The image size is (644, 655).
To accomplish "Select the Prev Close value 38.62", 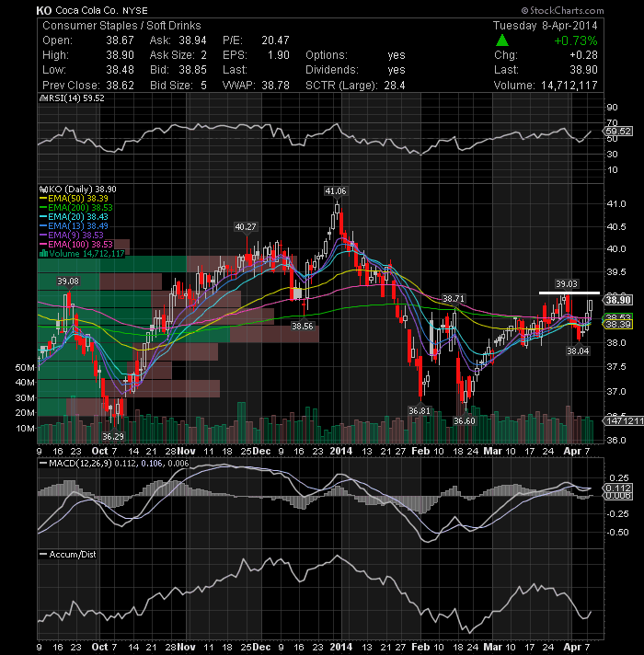I will pyautogui.click(x=120, y=86).
